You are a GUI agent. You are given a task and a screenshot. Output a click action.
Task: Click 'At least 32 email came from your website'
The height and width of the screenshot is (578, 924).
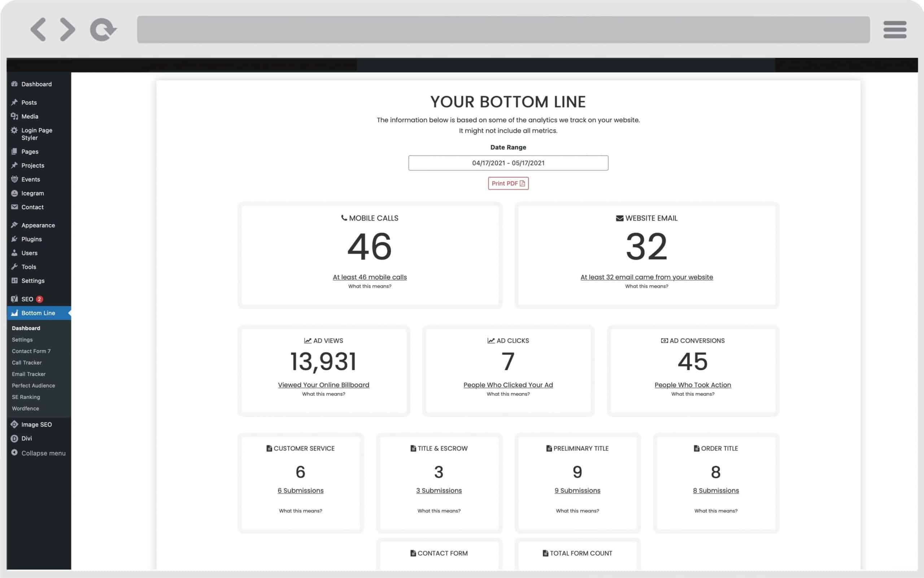[646, 277]
